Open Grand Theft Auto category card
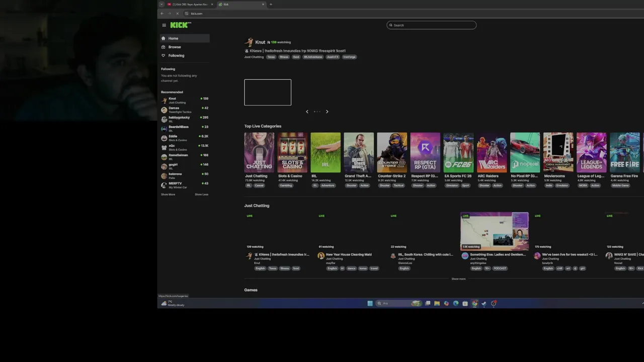 (x=359, y=153)
